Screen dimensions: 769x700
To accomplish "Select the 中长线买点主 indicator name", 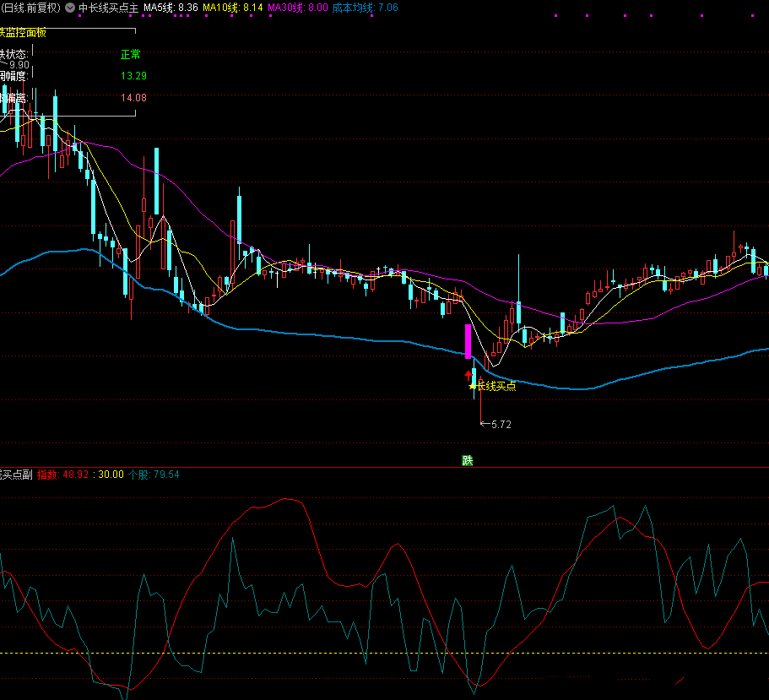I will pyautogui.click(x=109, y=8).
